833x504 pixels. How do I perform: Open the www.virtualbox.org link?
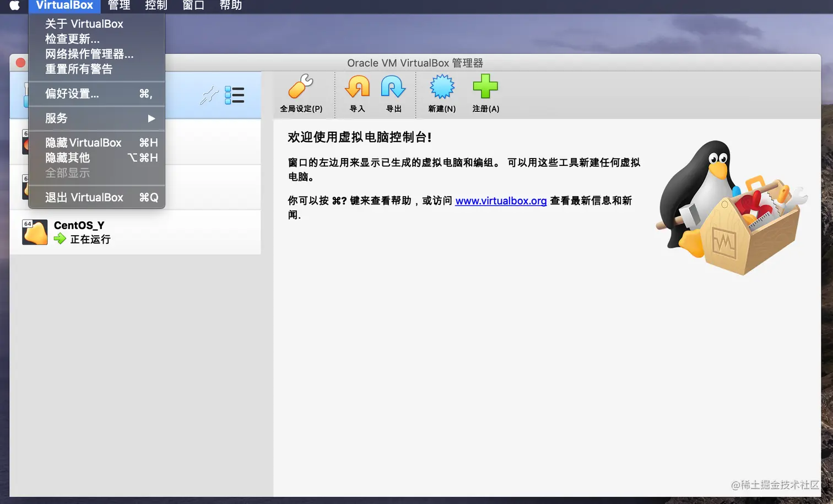pyautogui.click(x=501, y=201)
